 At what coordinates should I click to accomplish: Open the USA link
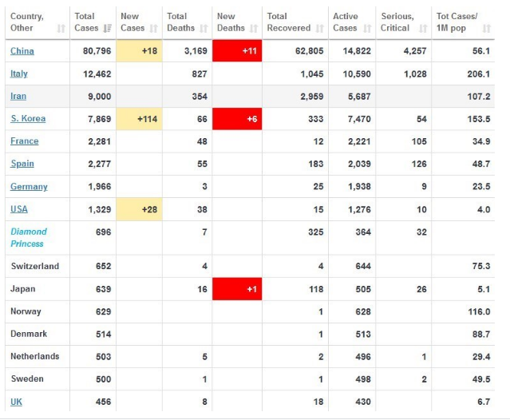tap(19, 209)
